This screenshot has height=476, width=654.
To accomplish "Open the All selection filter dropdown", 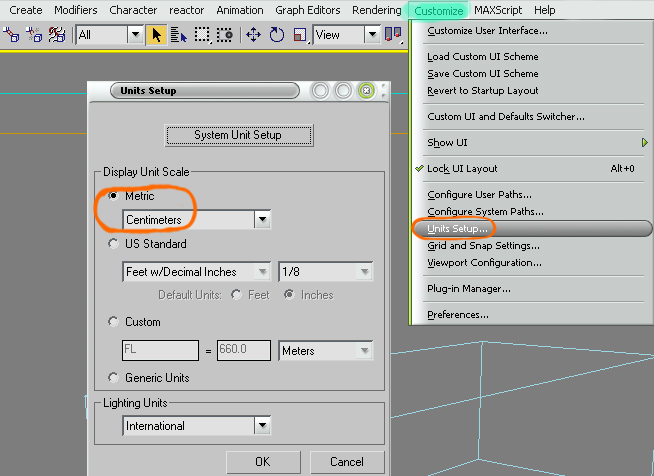I will point(135,35).
